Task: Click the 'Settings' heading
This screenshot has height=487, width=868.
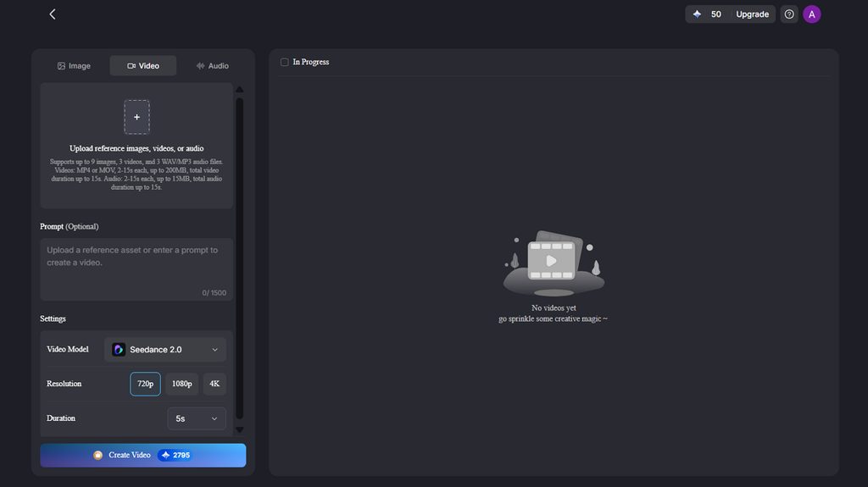Action: point(53,318)
